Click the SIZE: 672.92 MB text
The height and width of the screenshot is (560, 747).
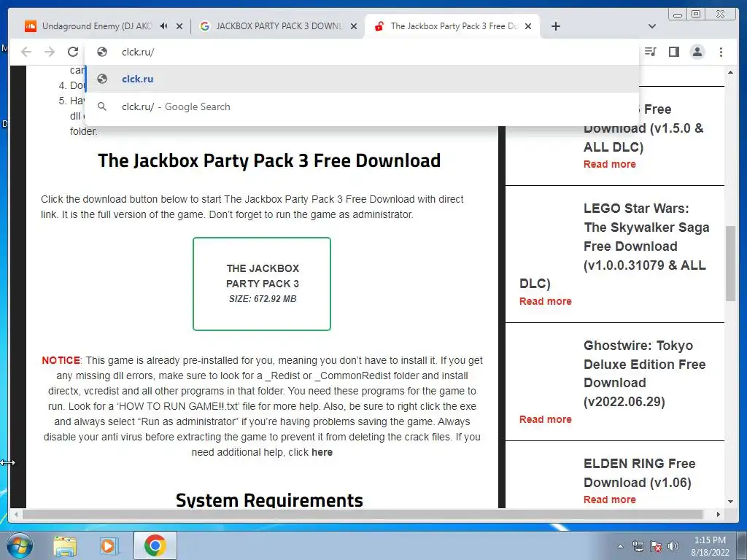point(263,299)
